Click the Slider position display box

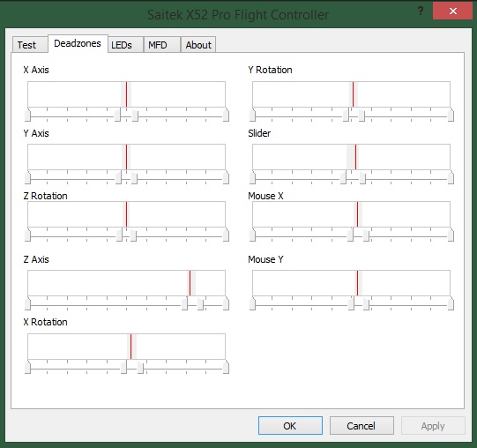[352, 157]
